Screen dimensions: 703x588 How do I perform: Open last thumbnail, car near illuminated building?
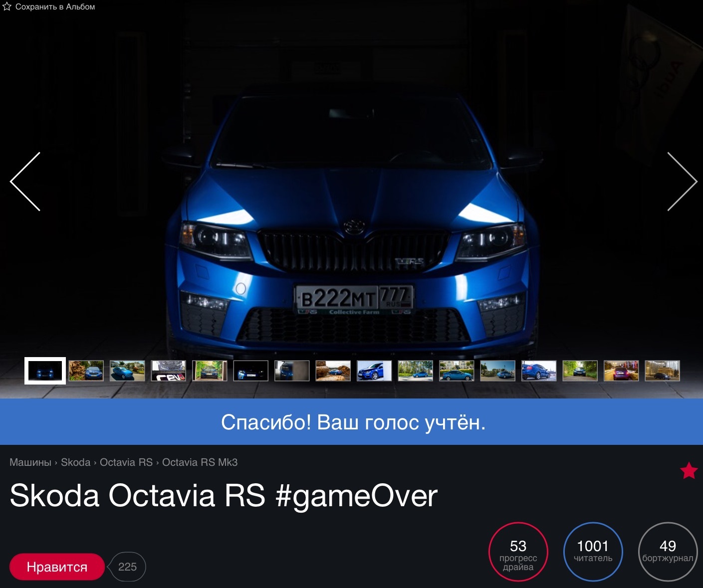[x=662, y=371]
